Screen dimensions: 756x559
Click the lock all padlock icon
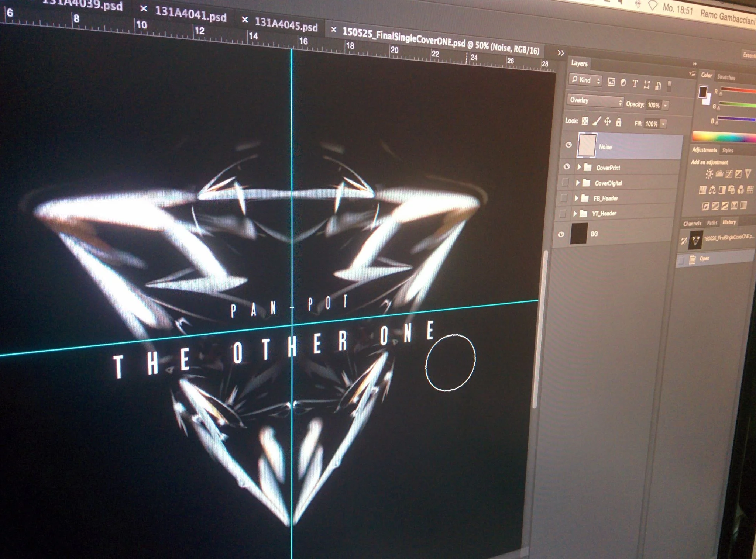pyautogui.click(x=619, y=122)
